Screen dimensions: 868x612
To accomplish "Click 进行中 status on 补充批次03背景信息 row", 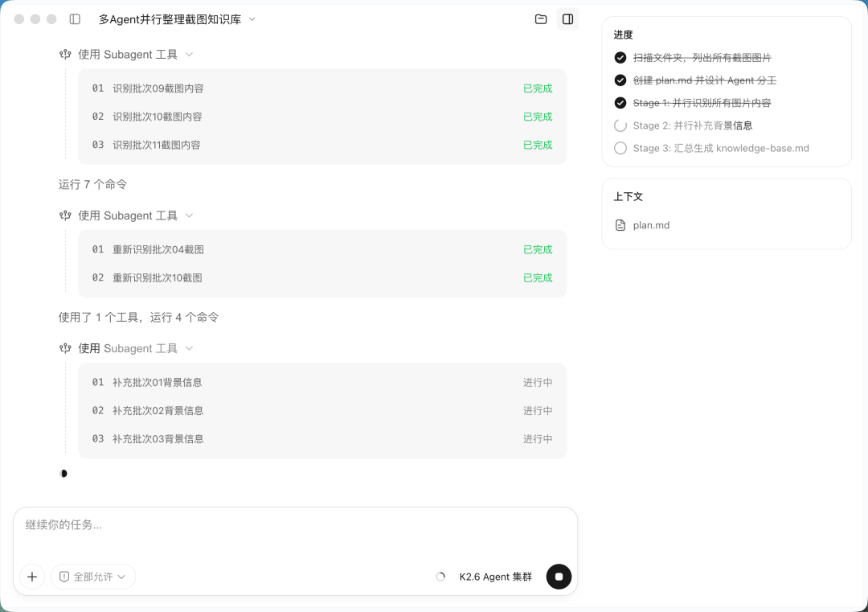I will 538,439.
